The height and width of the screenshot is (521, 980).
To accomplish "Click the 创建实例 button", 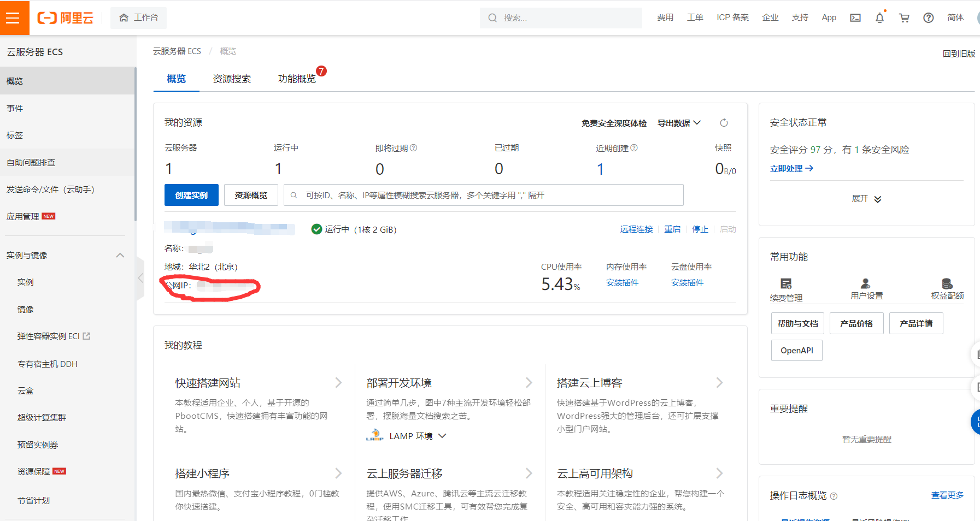I will click(x=191, y=195).
